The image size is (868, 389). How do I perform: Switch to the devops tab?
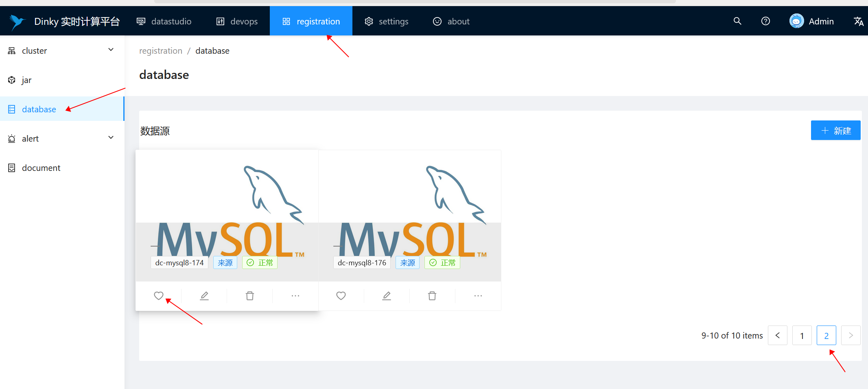(x=237, y=21)
